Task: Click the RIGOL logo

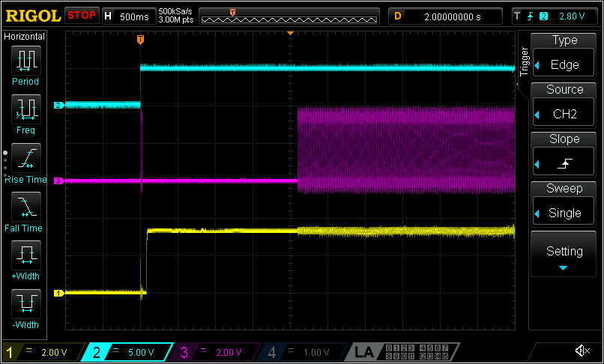Action: click(x=33, y=16)
